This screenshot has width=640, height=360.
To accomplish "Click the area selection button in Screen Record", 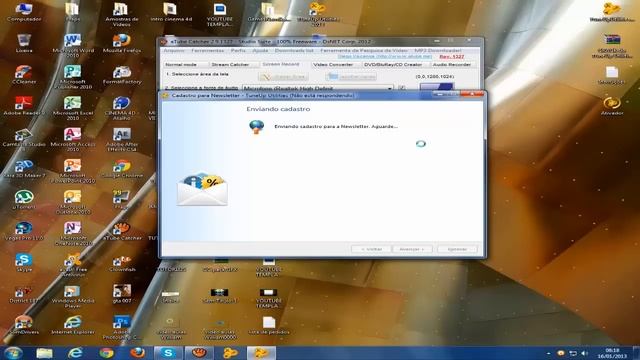I will (283, 77).
